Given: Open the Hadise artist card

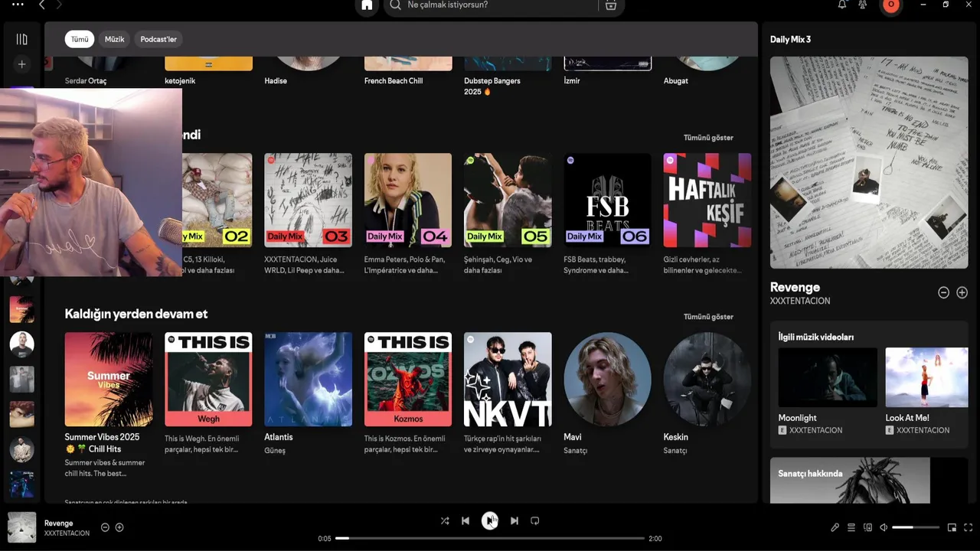Looking at the screenshot, I should point(308,70).
